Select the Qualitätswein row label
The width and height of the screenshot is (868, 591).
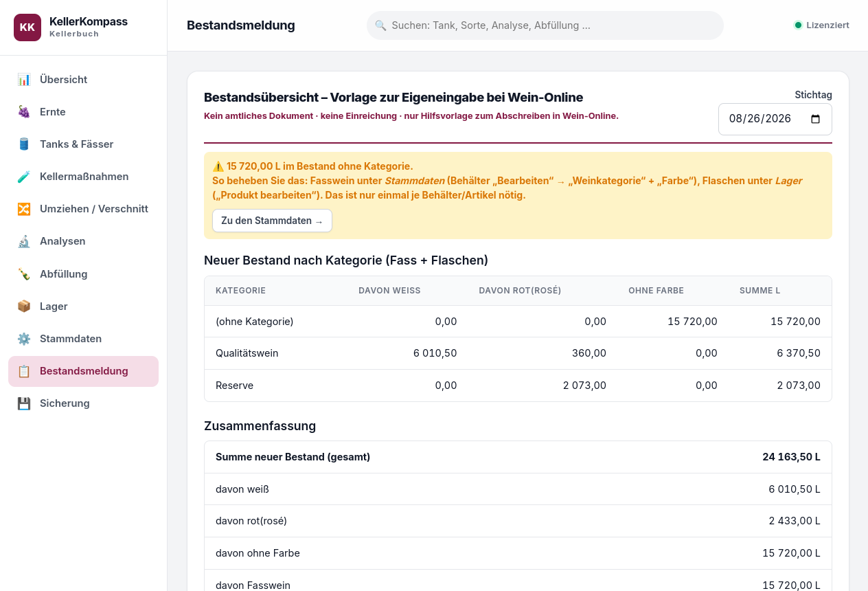point(247,353)
